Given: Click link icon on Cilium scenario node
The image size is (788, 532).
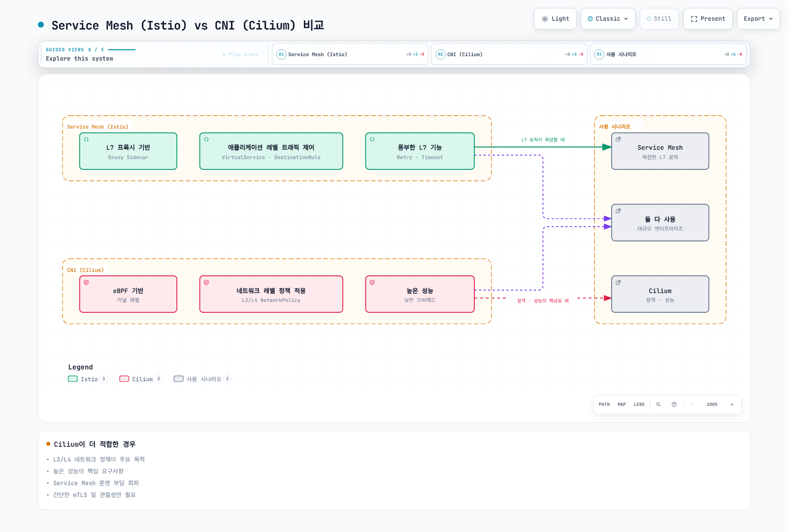Looking at the screenshot, I should click(618, 282).
